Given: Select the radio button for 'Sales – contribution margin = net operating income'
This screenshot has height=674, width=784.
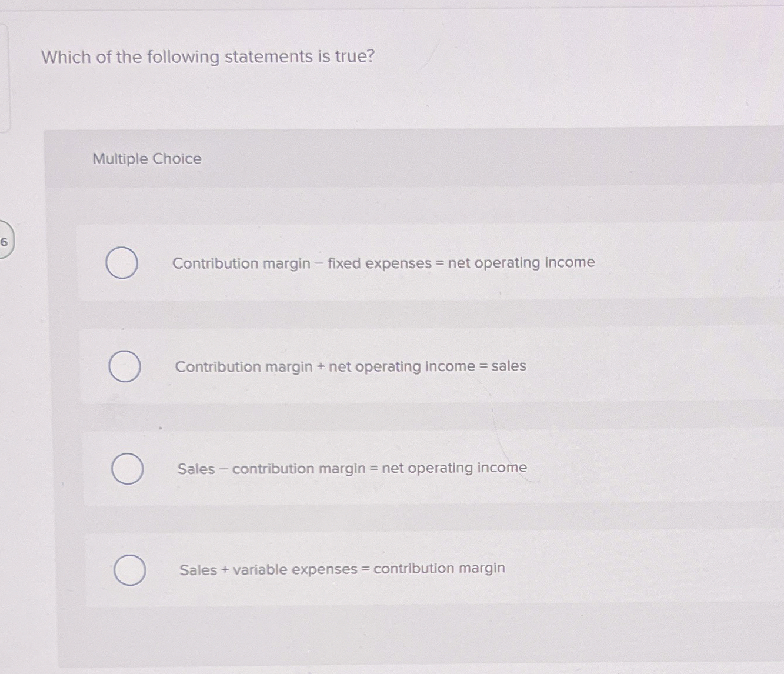Looking at the screenshot, I should 128,469.
